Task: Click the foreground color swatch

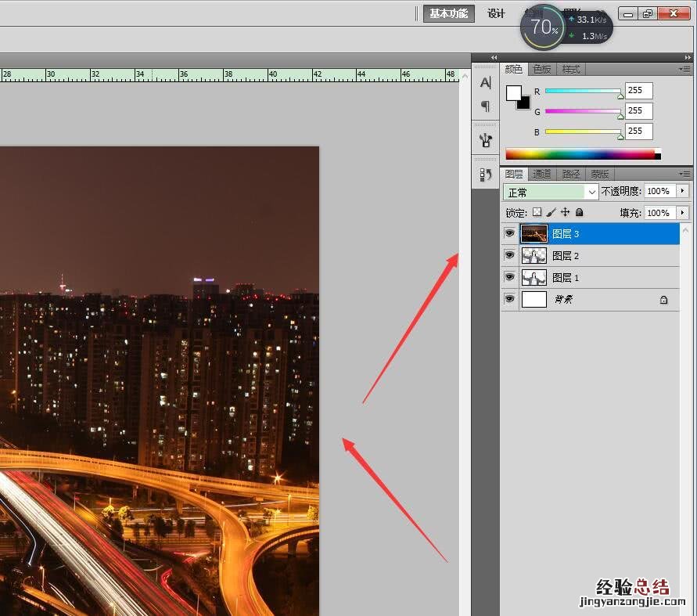Action: click(x=513, y=92)
